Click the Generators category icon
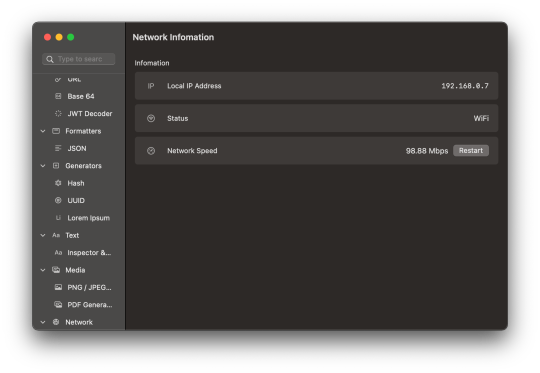Screen dimensions: 540x373 click(x=56, y=166)
